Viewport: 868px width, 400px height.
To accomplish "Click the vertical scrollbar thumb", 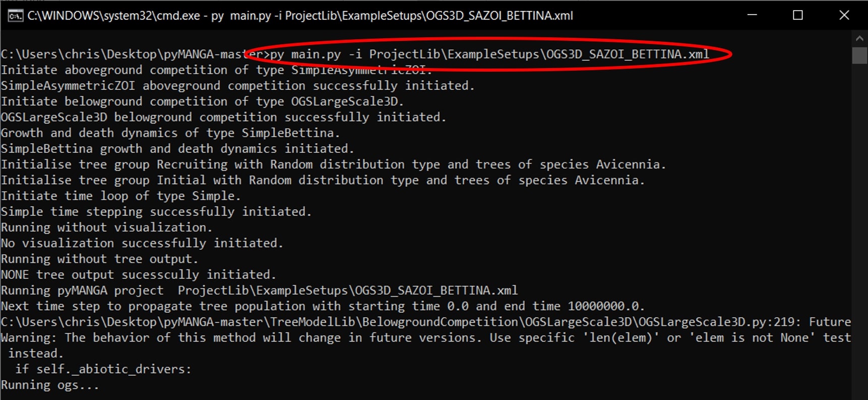I will point(859,55).
